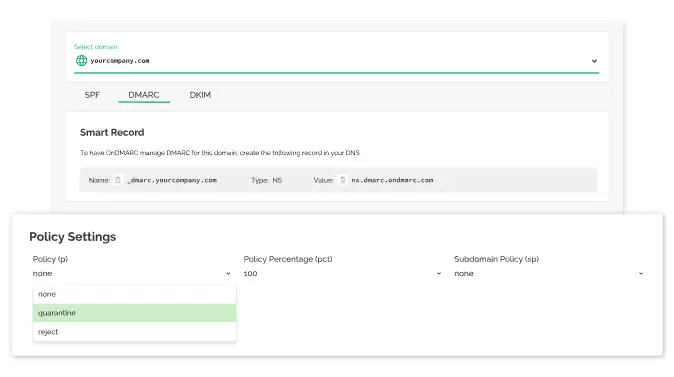This screenshot has height=377, width=674.
Task: Switch to the DMARC tab
Action: (x=144, y=95)
